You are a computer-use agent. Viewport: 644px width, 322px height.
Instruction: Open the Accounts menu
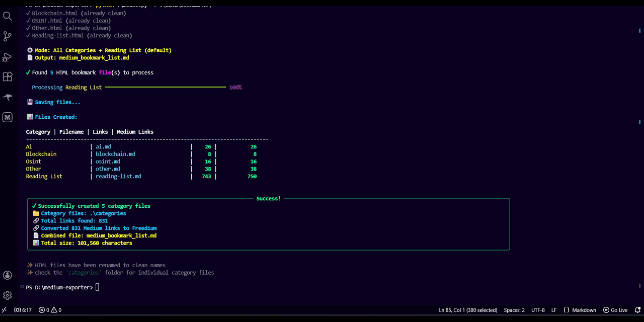7,275
